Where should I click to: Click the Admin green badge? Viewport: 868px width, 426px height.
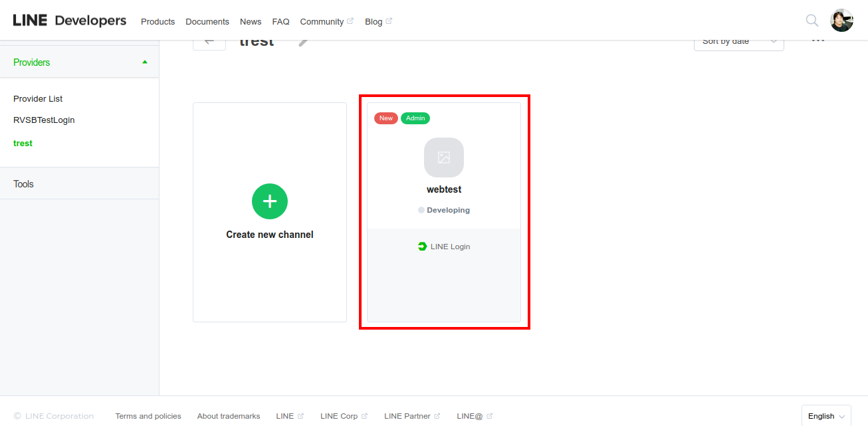click(415, 118)
